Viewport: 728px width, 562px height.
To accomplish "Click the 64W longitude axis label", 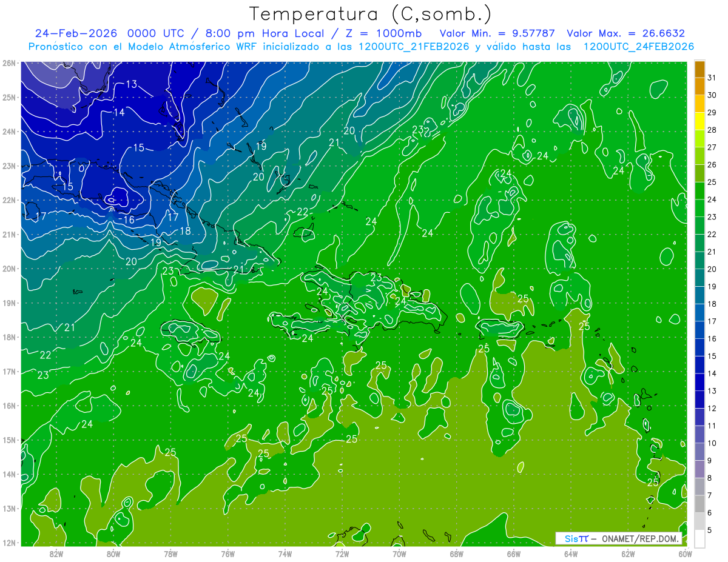I will click(x=571, y=554).
